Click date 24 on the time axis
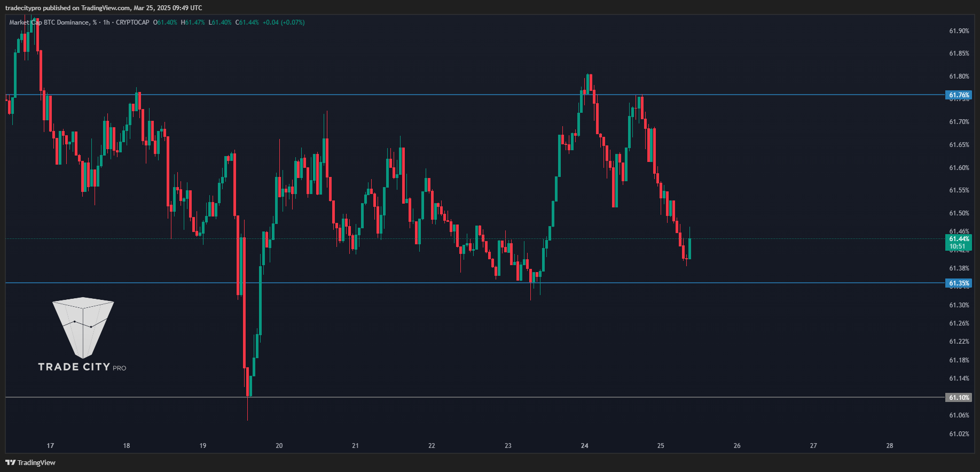Screen dimensions: 980x472 585,446
